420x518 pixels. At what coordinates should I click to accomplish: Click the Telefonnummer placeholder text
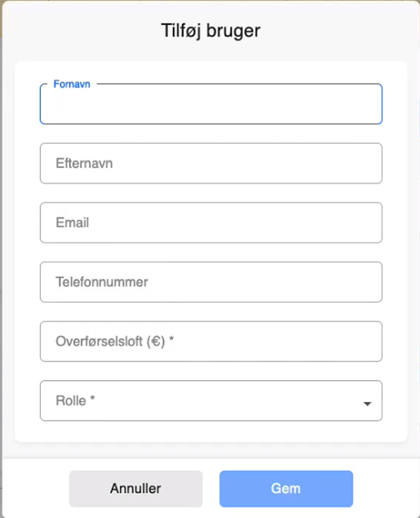[x=102, y=282]
